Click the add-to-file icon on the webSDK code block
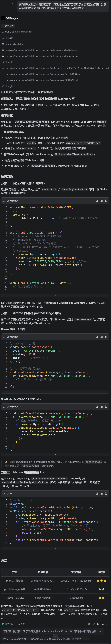 coord(106,201)
